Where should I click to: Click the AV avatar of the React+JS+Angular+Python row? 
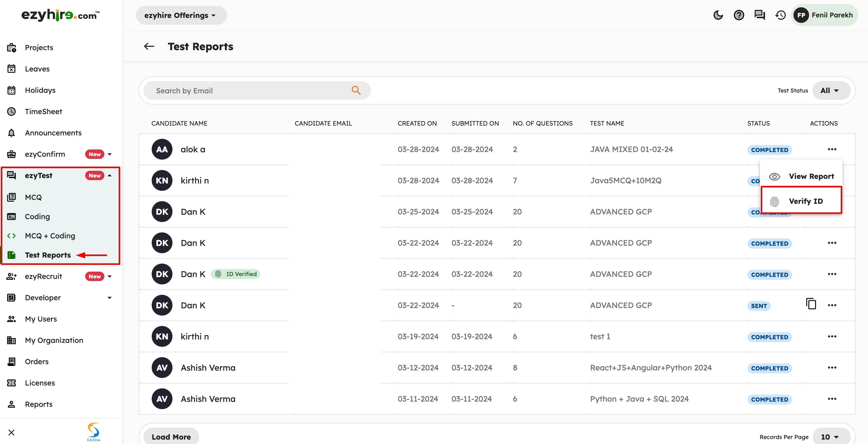tap(162, 368)
